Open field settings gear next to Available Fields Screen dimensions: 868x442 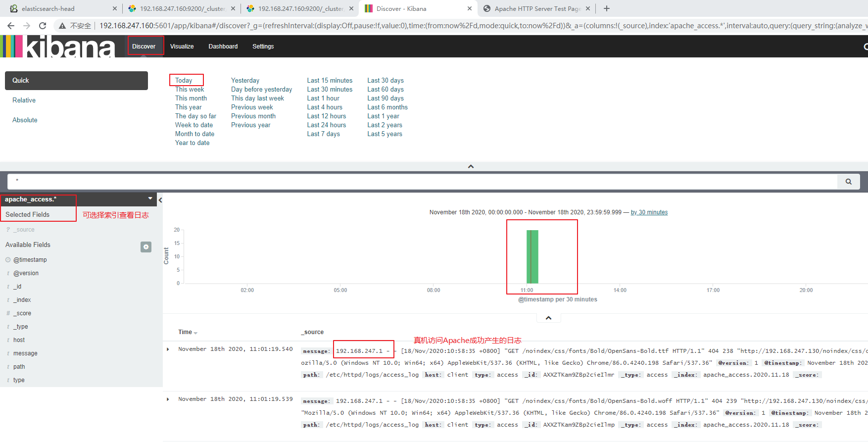(x=146, y=247)
